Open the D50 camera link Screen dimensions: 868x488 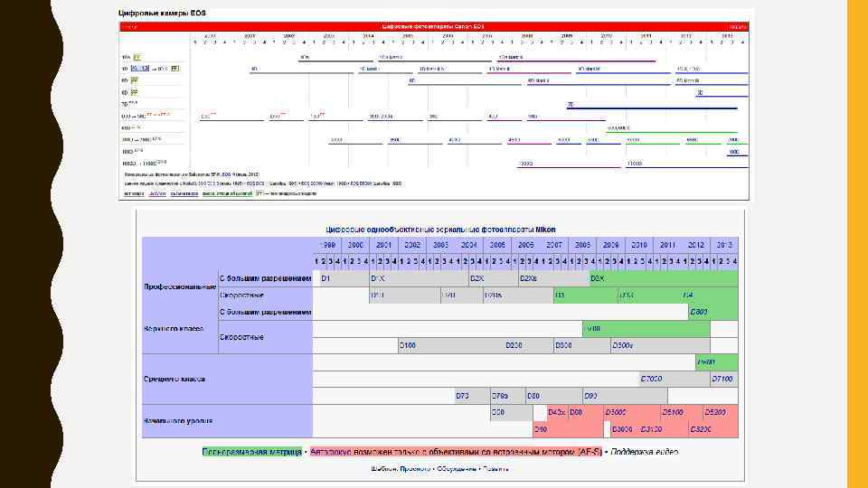coord(498,412)
